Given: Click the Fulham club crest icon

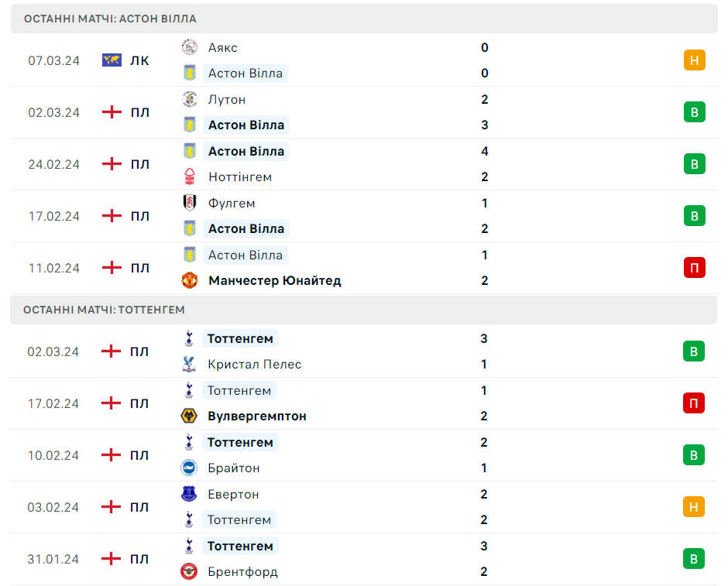Looking at the screenshot, I should (x=190, y=203).
